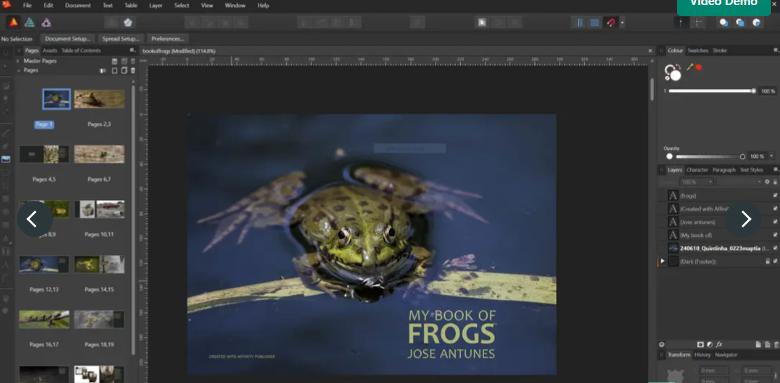The width and height of the screenshot is (780, 383).
Task: Duplicate page using Pages row icon
Action: point(124,71)
